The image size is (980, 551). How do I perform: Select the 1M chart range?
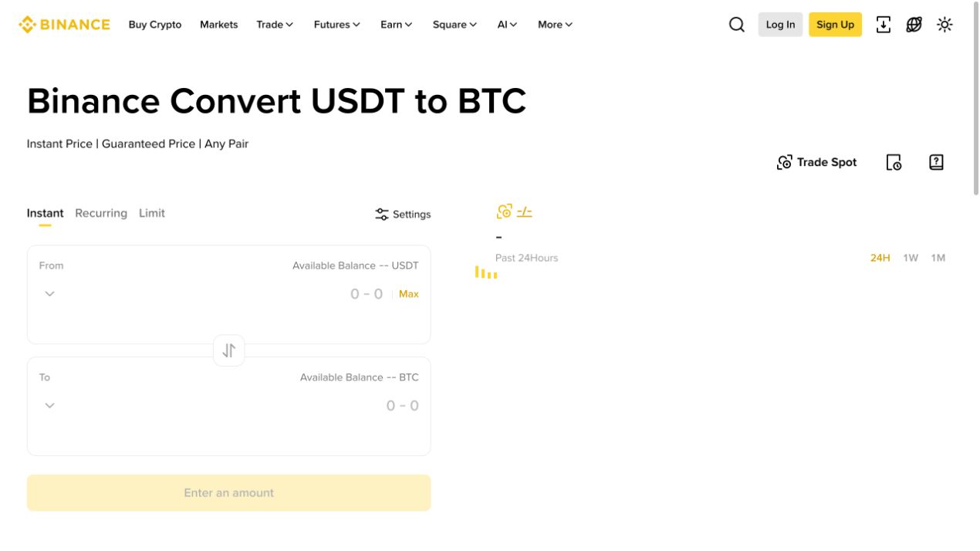(938, 258)
